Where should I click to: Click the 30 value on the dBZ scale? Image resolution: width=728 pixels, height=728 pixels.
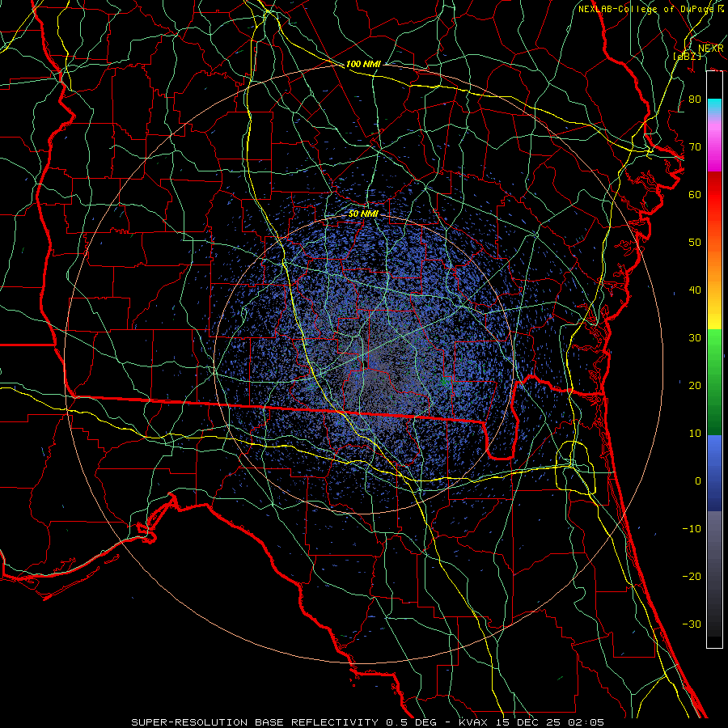pos(695,338)
